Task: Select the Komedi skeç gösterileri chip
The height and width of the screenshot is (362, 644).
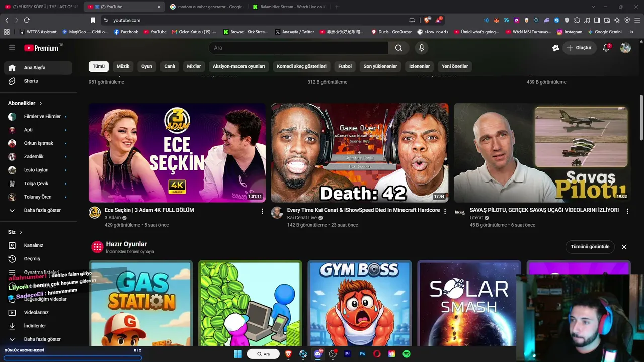Action: pos(301,66)
